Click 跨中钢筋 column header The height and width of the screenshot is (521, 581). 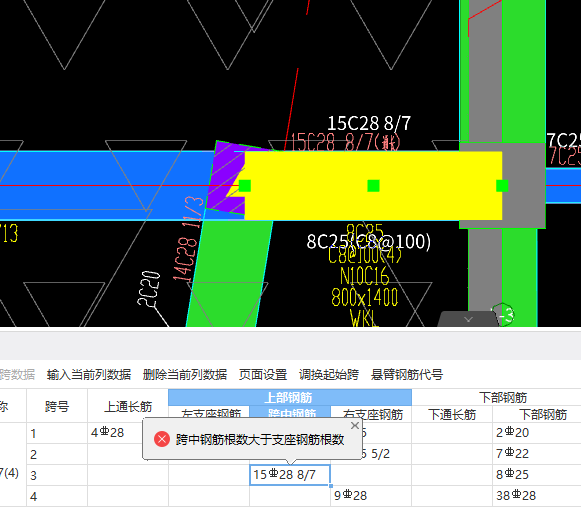[x=290, y=413]
